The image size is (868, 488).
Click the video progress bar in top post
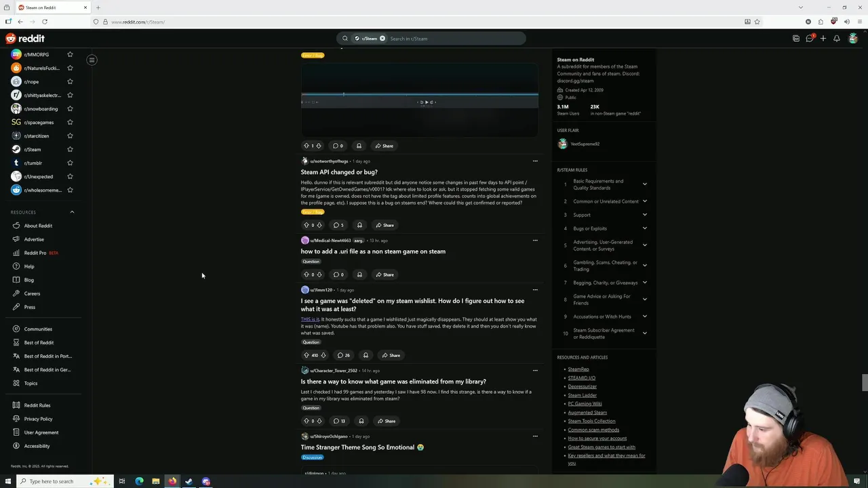point(420,94)
